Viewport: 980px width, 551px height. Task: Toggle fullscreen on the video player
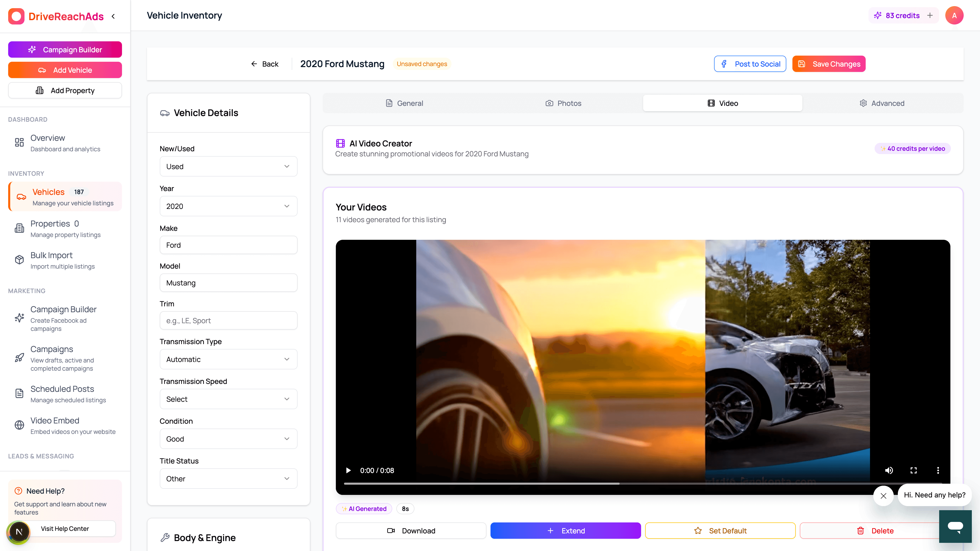(914, 470)
